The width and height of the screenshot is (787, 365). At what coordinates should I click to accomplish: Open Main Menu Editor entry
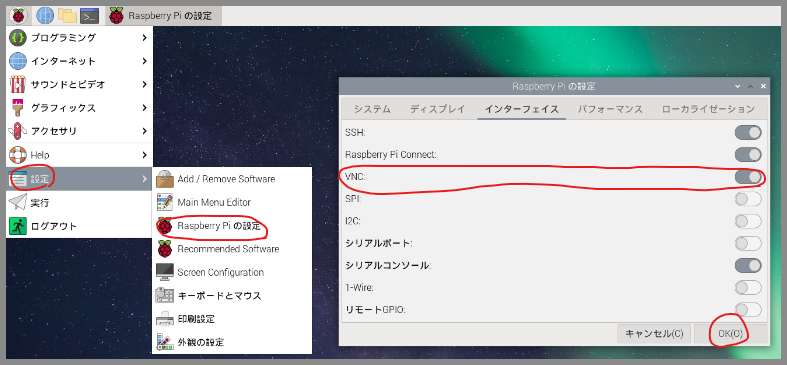[x=232, y=202]
